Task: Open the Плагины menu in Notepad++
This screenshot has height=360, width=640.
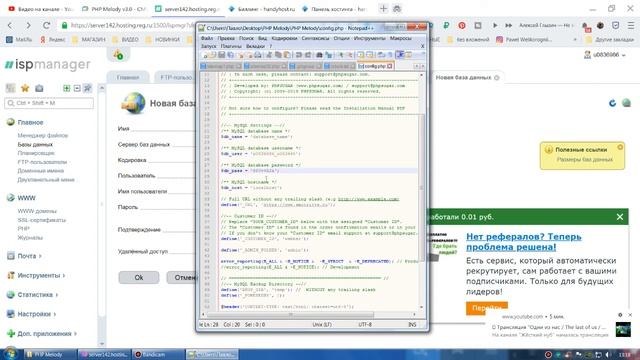Action: coord(231,46)
